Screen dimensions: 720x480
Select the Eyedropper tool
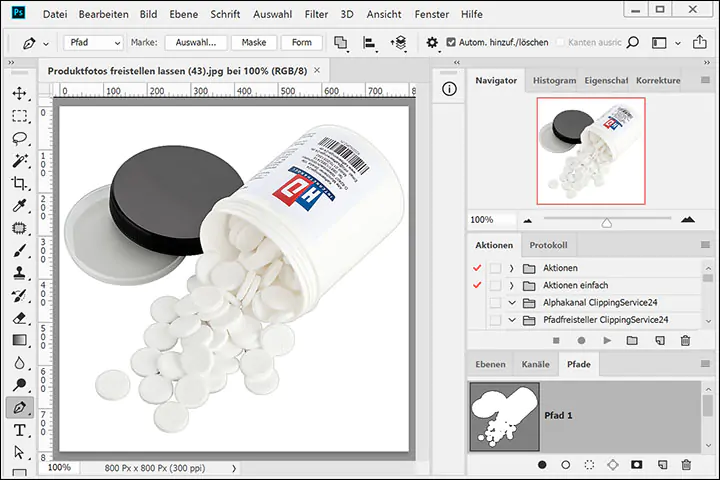(x=19, y=205)
